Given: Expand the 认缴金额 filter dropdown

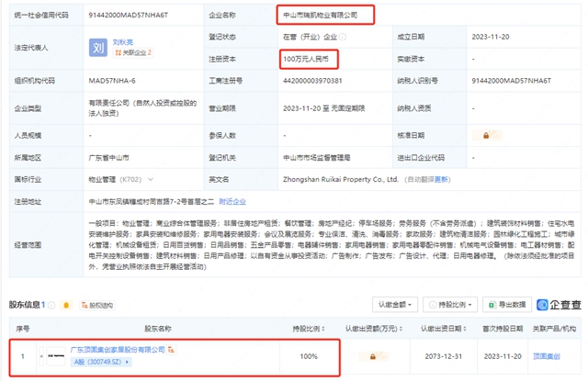Looking at the screenshot, I should click(x=396, y=303).
